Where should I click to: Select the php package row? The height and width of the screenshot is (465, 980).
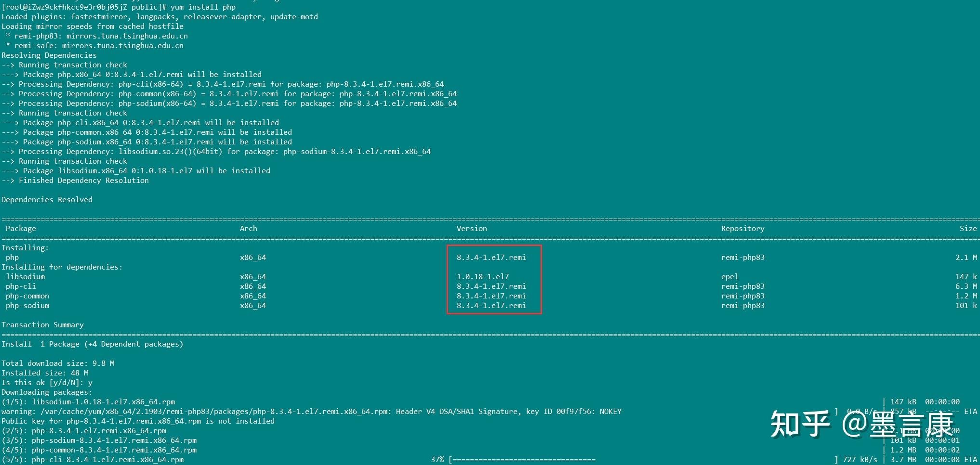(x=12, y=257)
